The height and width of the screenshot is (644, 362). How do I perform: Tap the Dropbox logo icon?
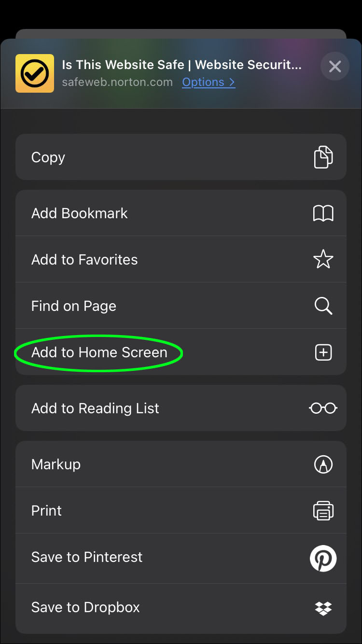[x=323, y=608]
